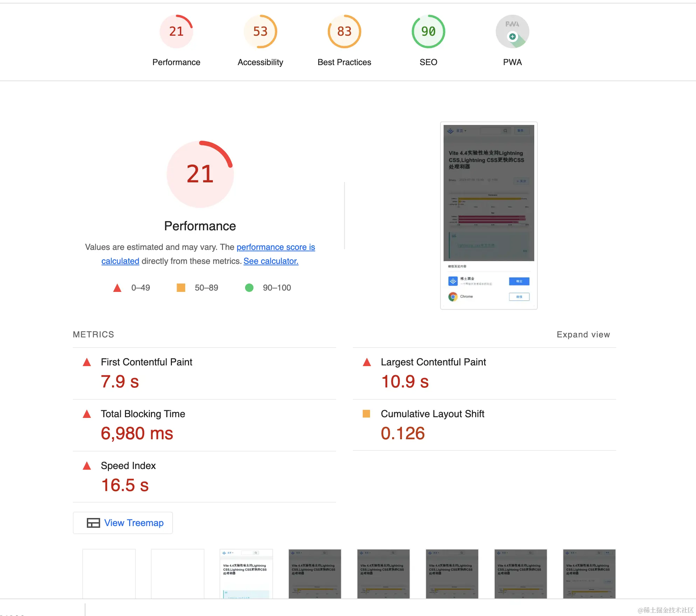Click the third filmstrip thumbnail at the bottom
This screenshot has height=616, width=696.
pos(246,574)
